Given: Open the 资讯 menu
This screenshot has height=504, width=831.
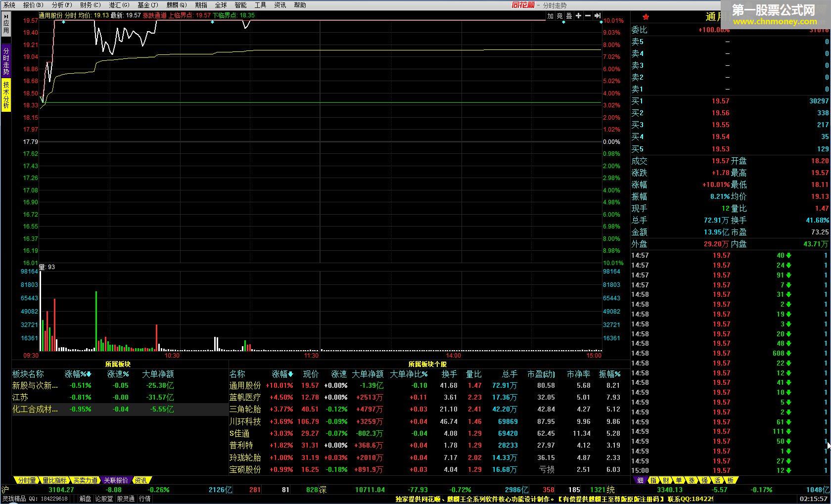Looking at the screenshot, I should pyautogui.click(x=280, y=5).
